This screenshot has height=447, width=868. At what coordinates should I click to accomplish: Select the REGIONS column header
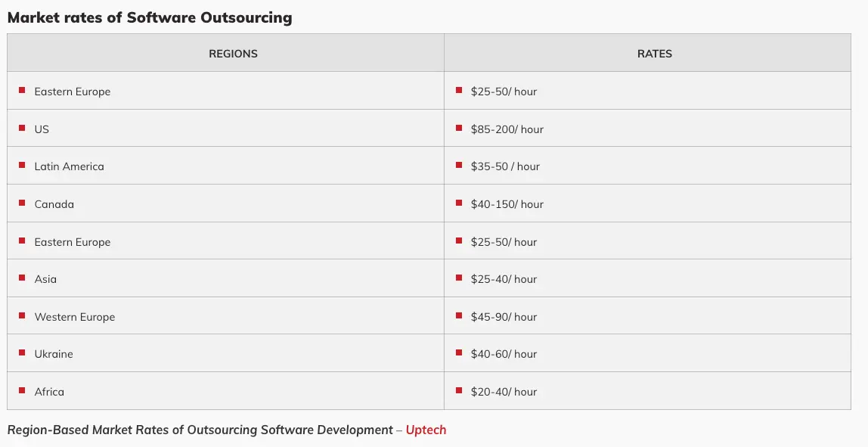pyautogui.click(x=233, y=53)
